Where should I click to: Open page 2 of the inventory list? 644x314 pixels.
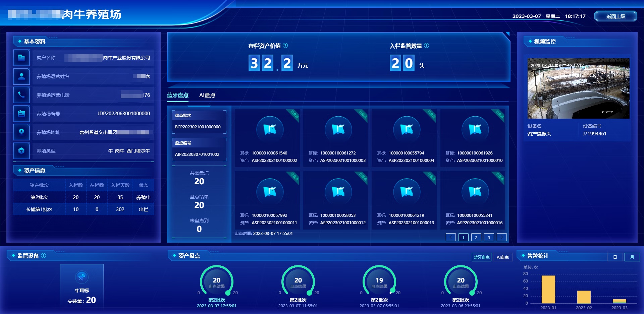pyautogui.click(x=476, y=237)
